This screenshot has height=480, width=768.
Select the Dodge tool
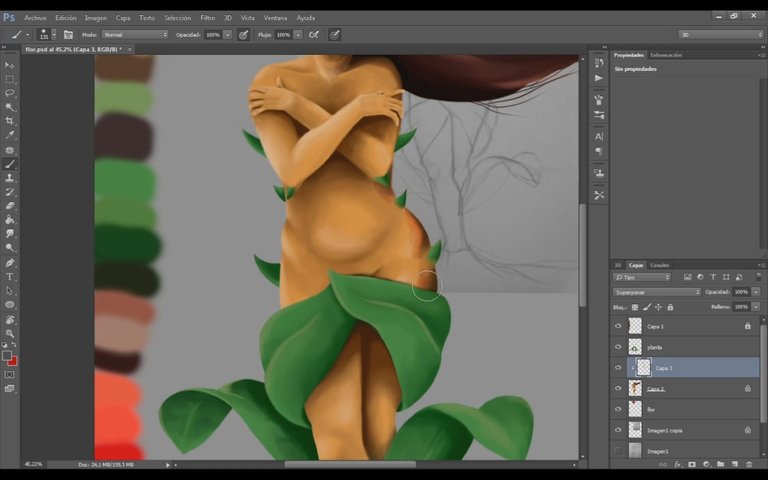(x=9, y=248)
